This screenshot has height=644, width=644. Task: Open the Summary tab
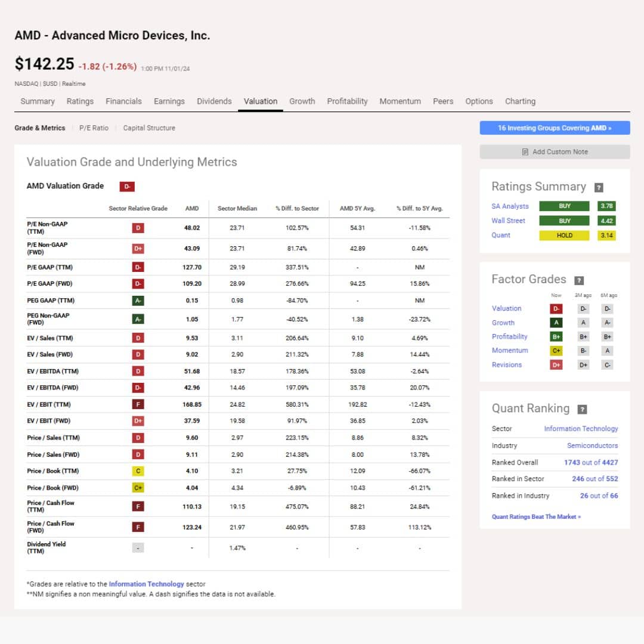[x=38, y=101]
